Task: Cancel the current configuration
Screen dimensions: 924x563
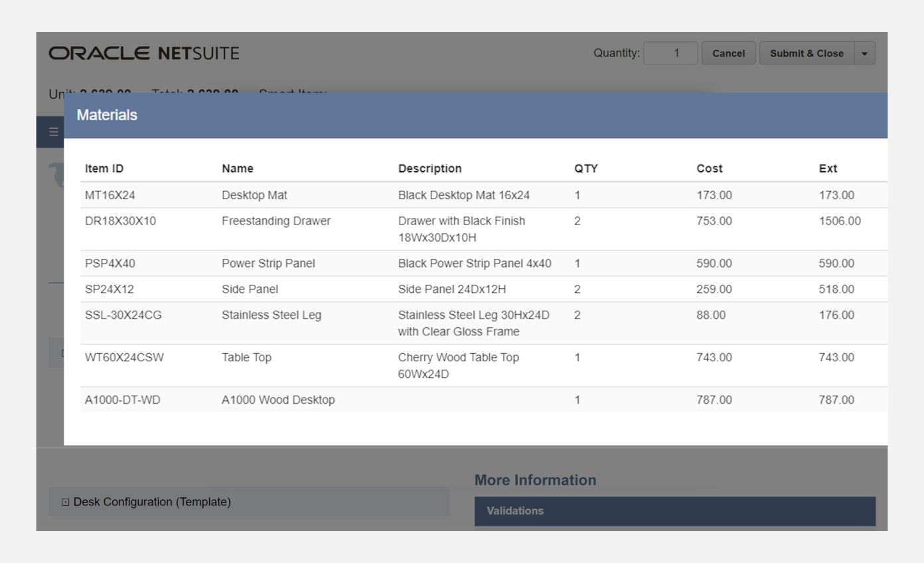Action: tap(728, 52)
